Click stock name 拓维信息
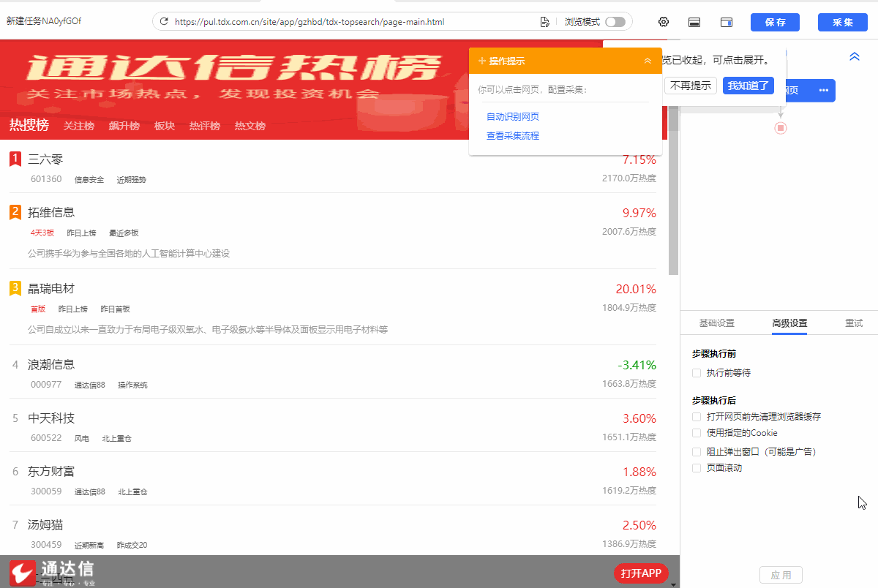The image size is (878, 588). pos(51,212)
